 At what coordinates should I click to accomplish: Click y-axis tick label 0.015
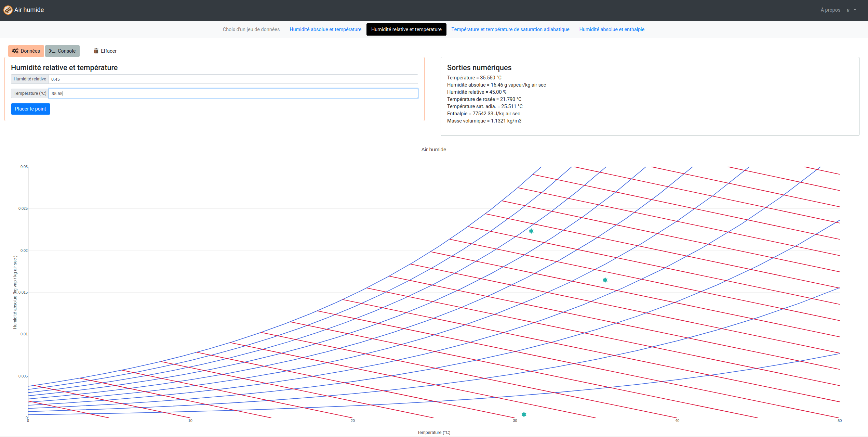(23, 292)
